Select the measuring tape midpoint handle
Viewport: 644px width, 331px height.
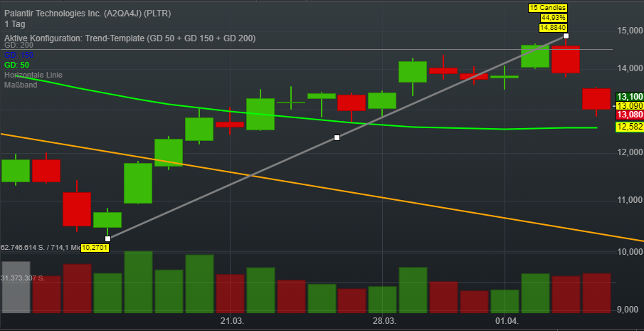(337, 137)
